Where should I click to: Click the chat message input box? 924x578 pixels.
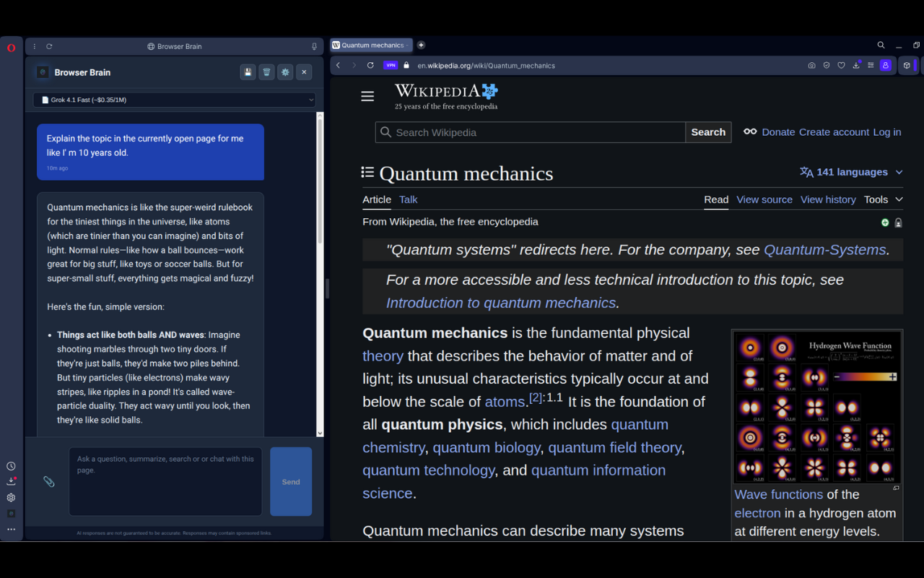165,481
